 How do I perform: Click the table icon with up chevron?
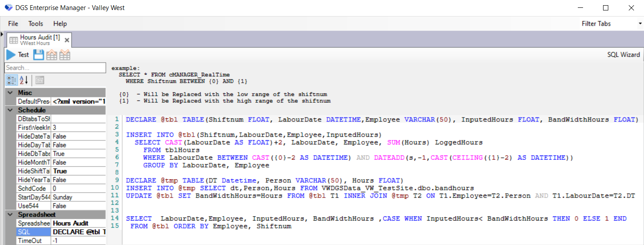coord(52,55)
